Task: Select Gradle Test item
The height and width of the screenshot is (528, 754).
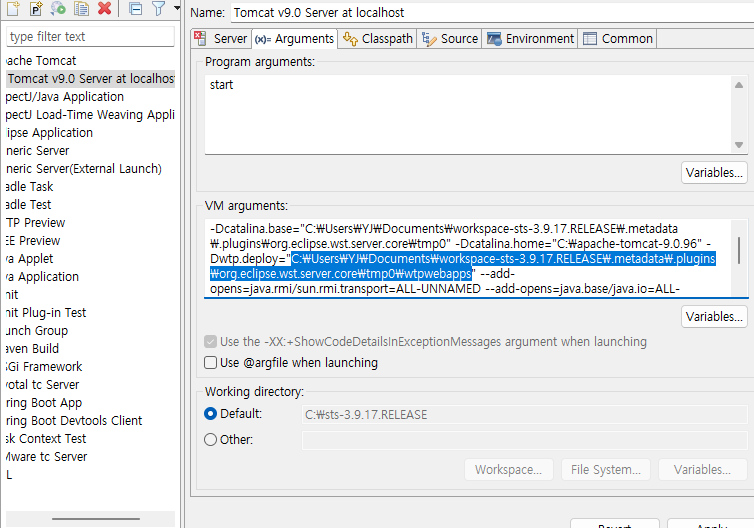Action: [x=29, y=205]
